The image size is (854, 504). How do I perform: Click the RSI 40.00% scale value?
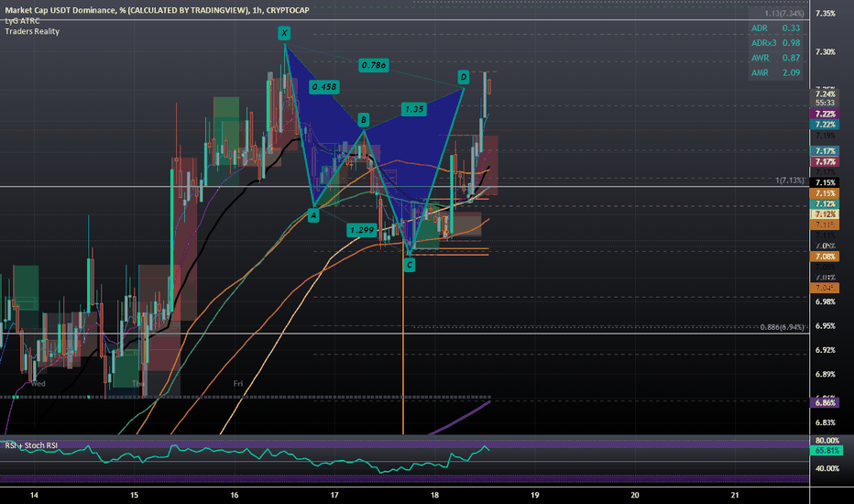click(827, 468)
